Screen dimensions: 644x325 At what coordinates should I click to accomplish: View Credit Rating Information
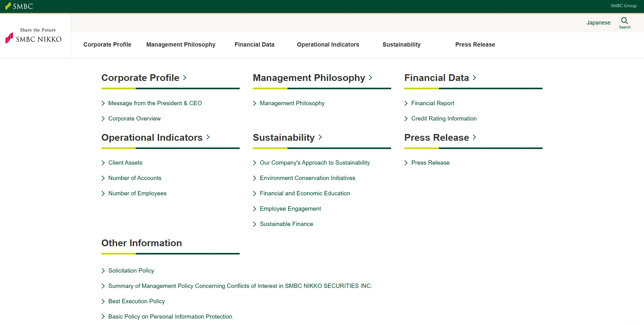pyautogui.click(x=444, y=119)
